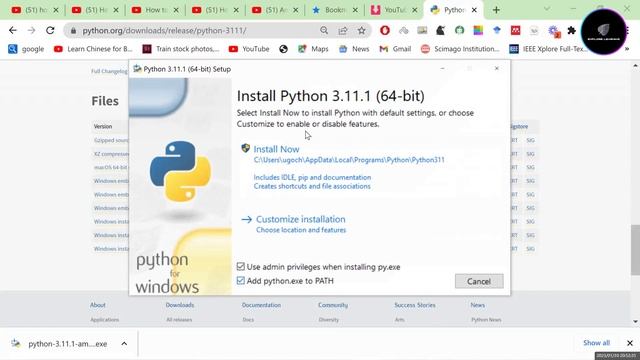Image resolution: width=640 pixels, height=360 pixels.
Task: Open the google bookmark
Action: (x=26, y=49)
